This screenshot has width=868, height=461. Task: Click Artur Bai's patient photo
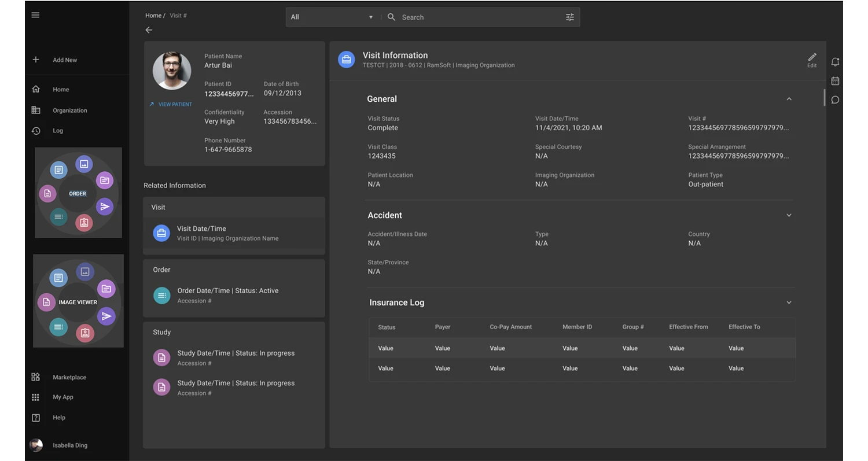click(x=172, y=71)
